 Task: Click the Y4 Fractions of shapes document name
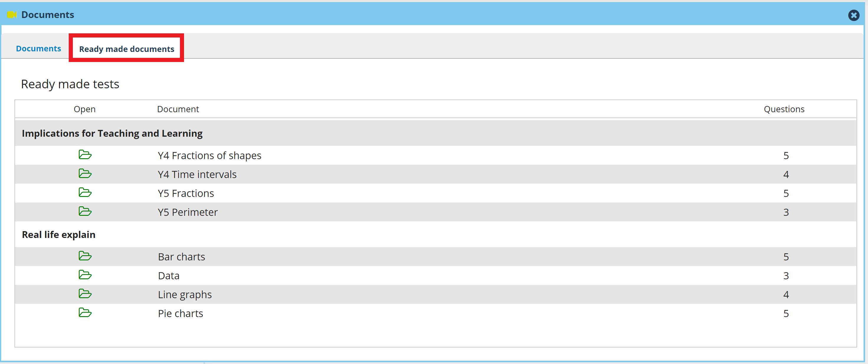point(209,156)
